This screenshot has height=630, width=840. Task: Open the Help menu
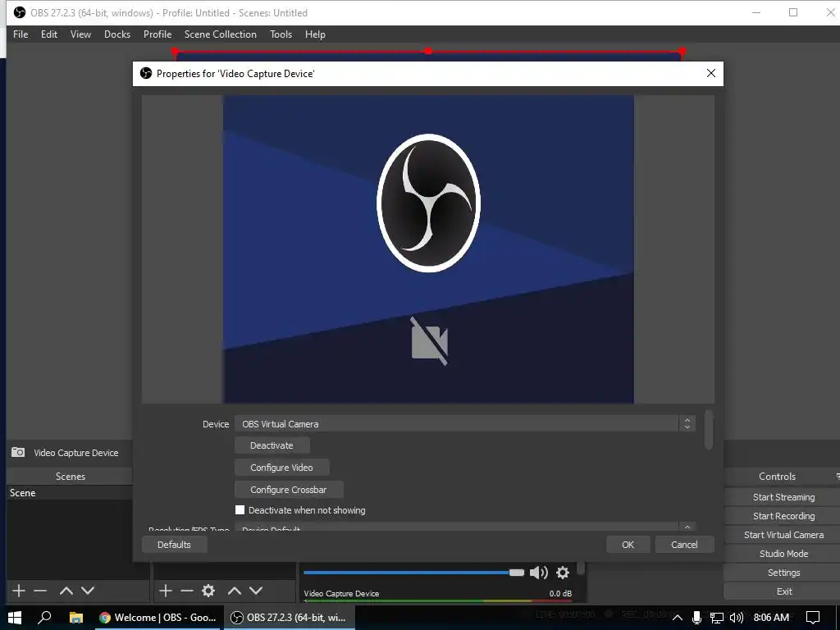click(x=315, y=34)
